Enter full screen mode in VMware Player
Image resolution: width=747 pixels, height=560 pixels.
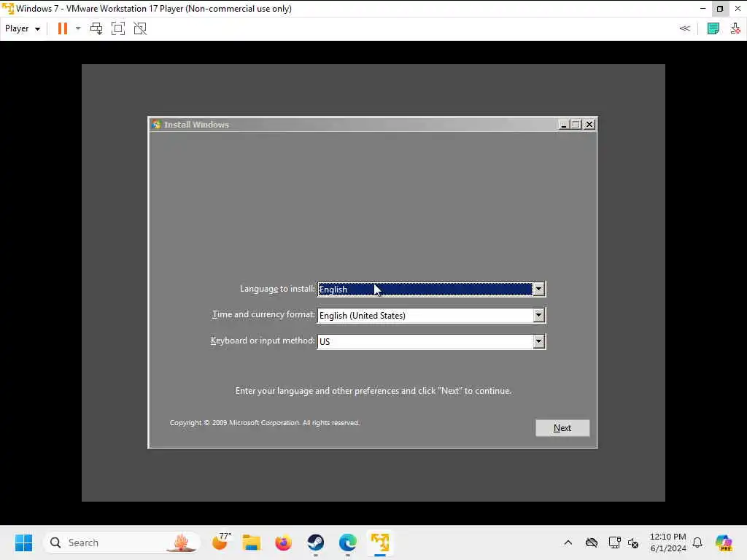(x=118, y=28)
